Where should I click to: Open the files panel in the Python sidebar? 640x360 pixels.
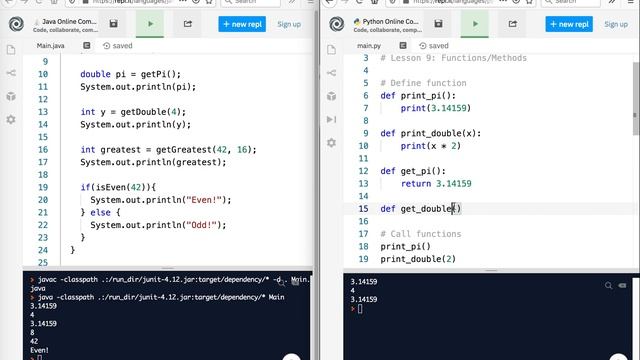pos(331,50)
